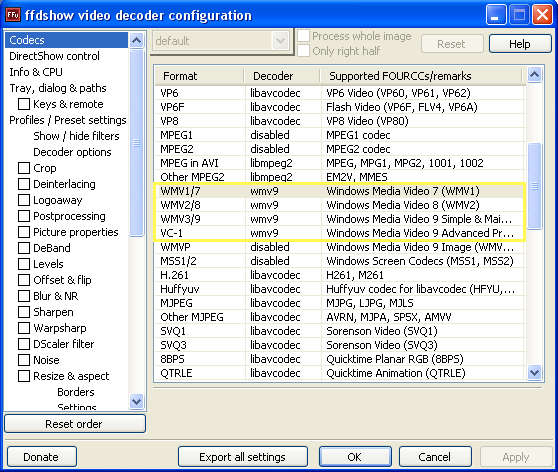Click the WMVP row's disabled decoder cell
This screenshot has width=558, height=472.
(x=270, y=247)
